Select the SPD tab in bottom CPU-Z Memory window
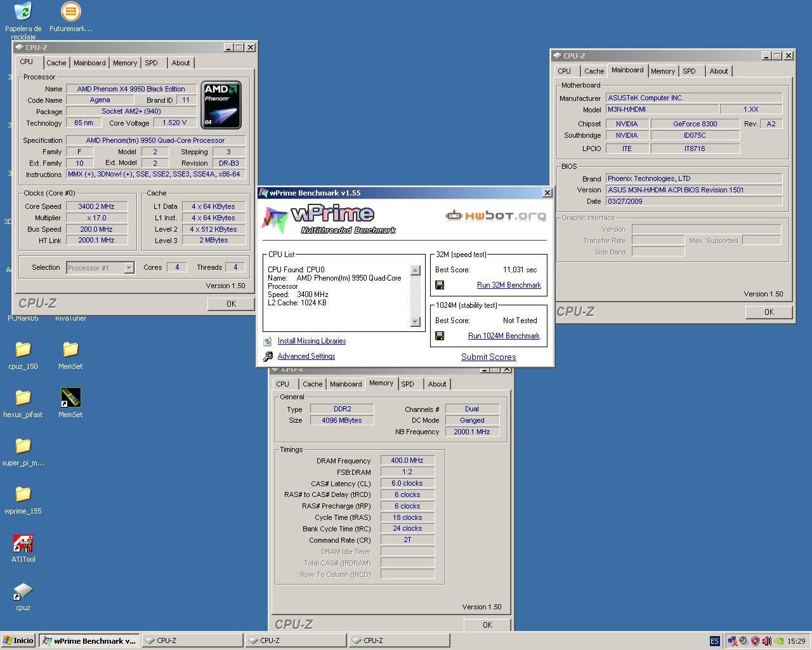812x650 pixels. coord(408,384)
